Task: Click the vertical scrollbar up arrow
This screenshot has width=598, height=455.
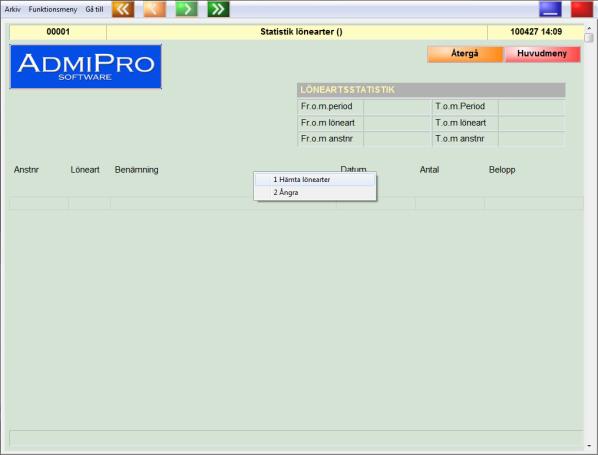Action: point(589,28)
